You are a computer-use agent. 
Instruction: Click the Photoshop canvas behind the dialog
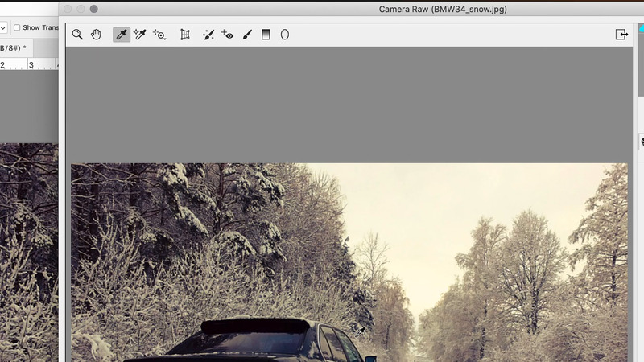click(x=28, y=241)
